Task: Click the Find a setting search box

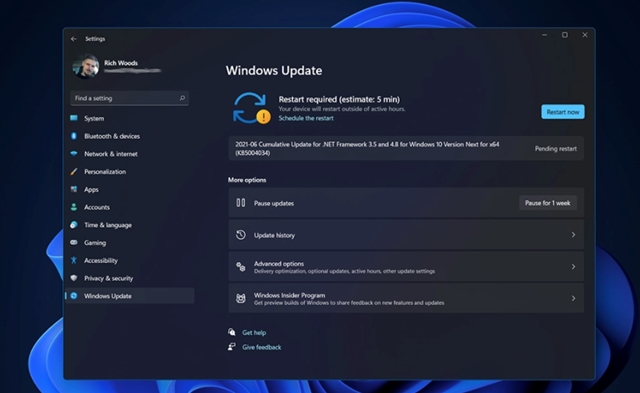Action: pos(129,98)
